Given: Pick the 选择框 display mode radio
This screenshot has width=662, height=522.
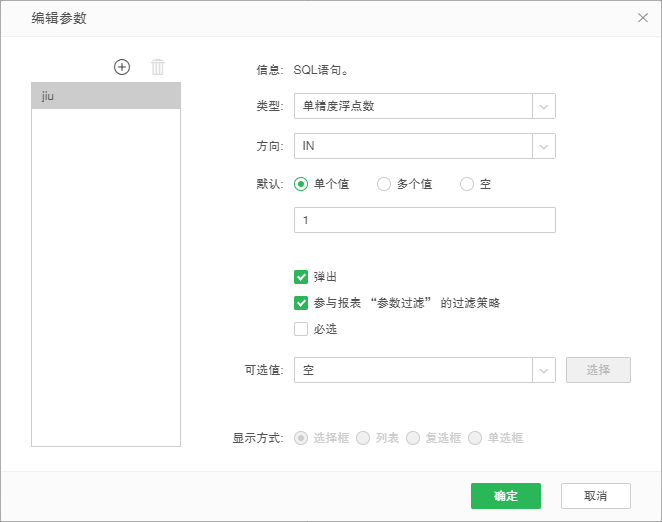Looking at the screenshot, I should (x=301, y=438).
